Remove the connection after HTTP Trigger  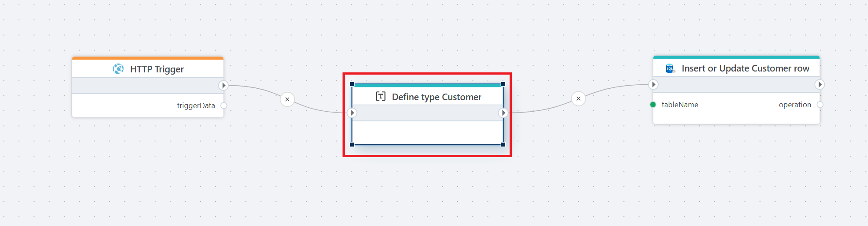287,99
